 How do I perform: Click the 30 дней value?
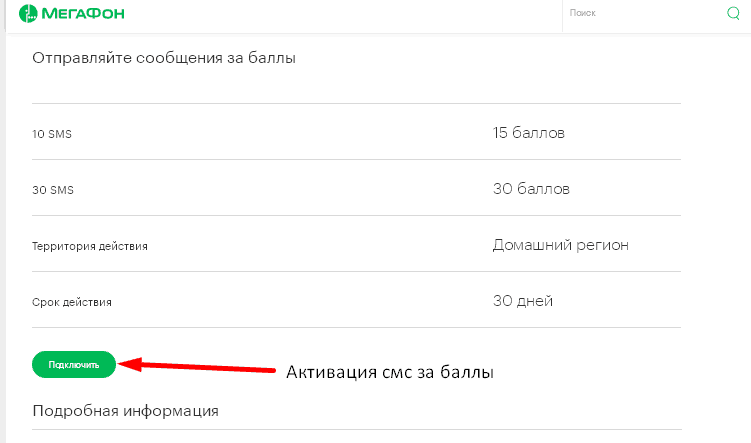[x=523, y=300]
